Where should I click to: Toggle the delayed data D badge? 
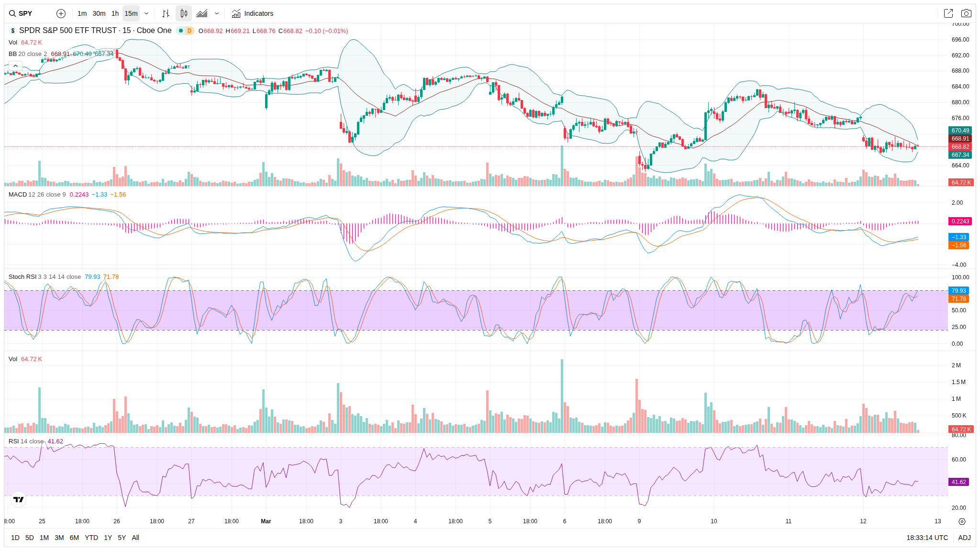[189, 31]
